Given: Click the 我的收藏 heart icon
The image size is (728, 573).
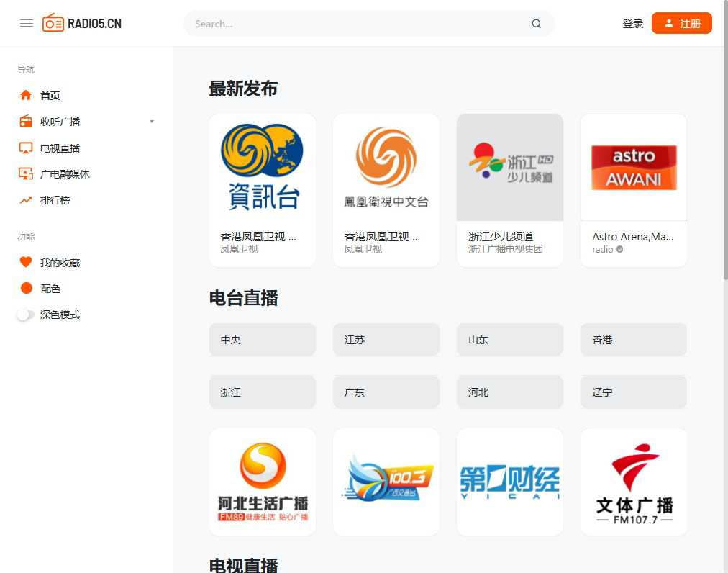Looking at the screenshot, I should pyautogui.click(x=27, y=262).
